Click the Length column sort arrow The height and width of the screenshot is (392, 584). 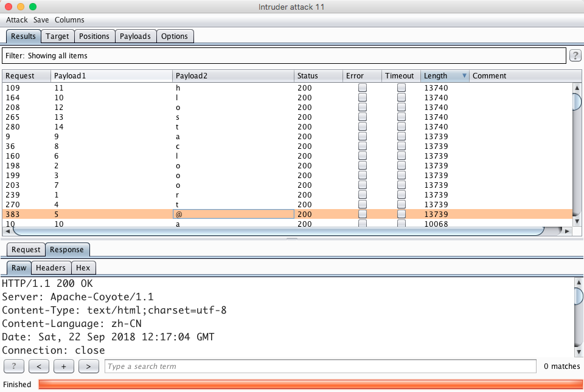pyautogui.click(x=464, y=76)
